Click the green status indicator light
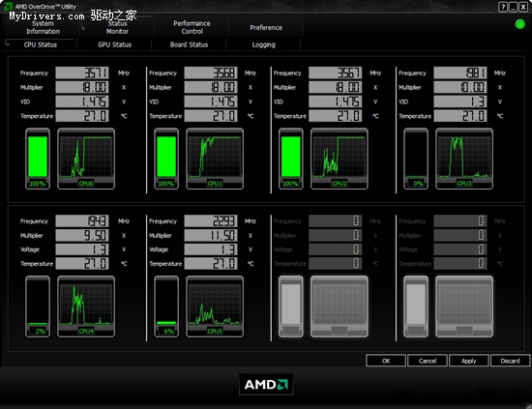 [x=519, y=24]
